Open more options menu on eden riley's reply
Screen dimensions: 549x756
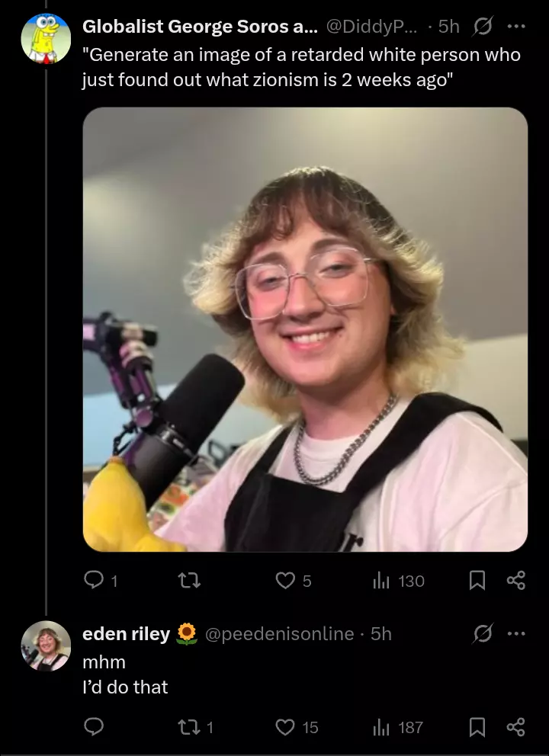tap(516, 633)
